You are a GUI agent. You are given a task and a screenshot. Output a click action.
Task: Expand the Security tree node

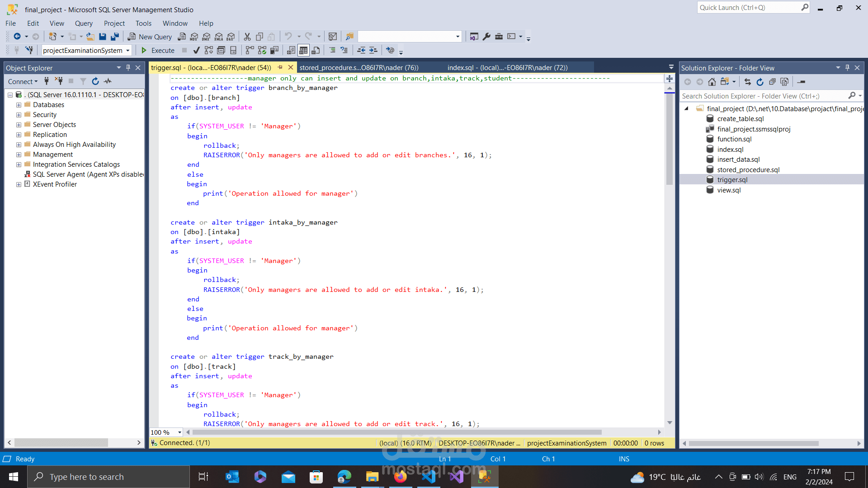click(19, 115)
